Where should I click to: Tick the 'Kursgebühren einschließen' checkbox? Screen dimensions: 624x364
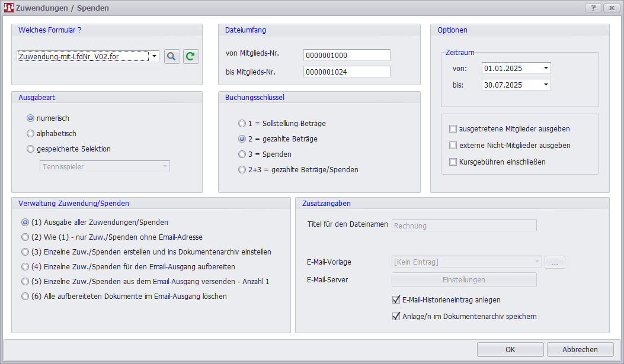coord(453,162)
